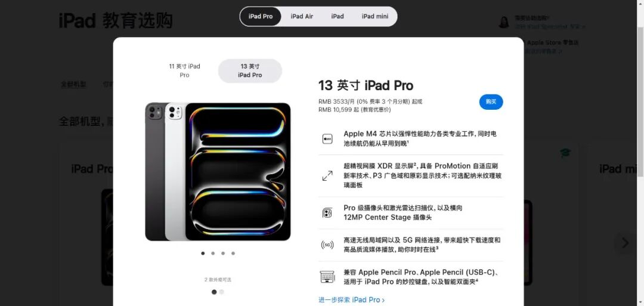Image resolution: width=644 pixels, height=306 pixels.
Task: Choose the space black color swatch
Action: coord(214,292)
